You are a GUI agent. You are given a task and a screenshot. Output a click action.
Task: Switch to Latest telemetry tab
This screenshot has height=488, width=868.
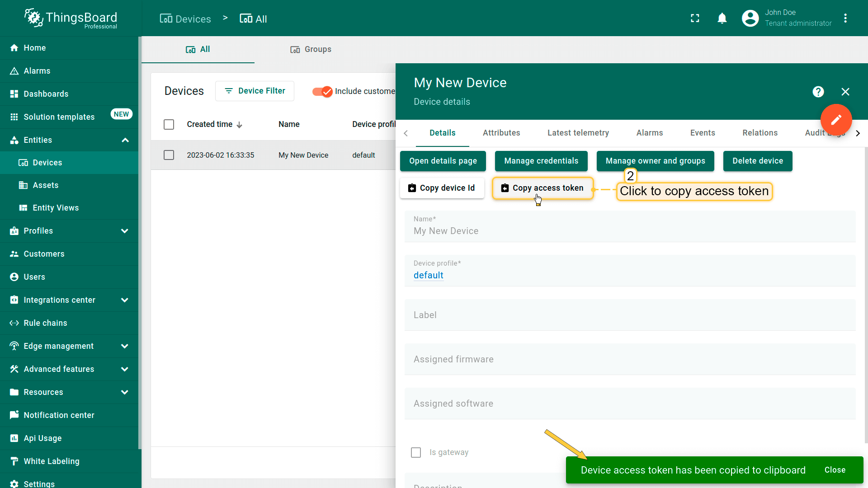click(x=578, y=133)
